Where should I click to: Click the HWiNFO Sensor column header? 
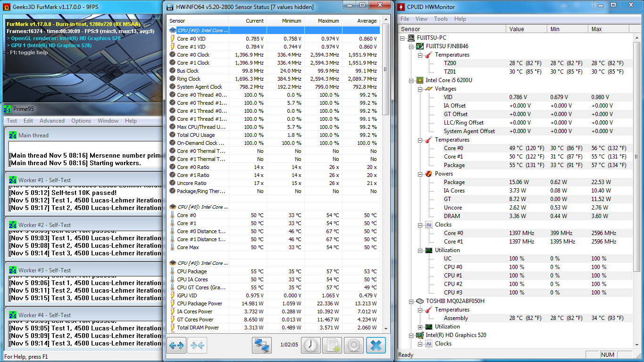click(198, 21)
